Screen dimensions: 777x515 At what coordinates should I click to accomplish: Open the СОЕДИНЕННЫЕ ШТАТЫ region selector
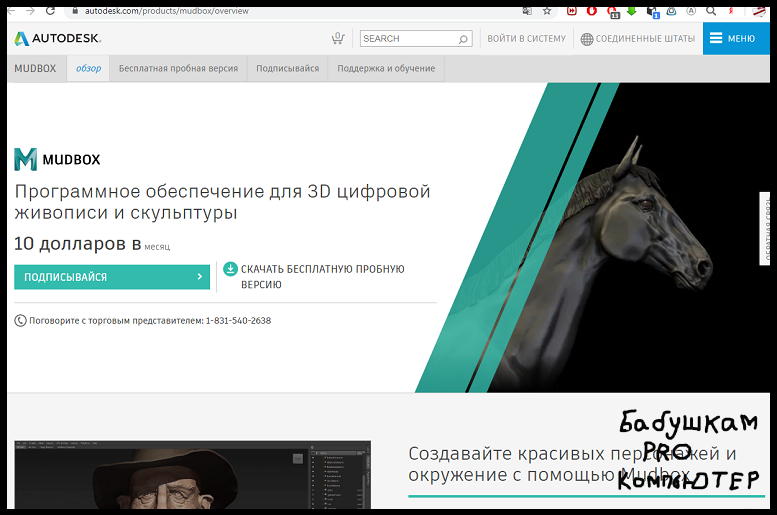click(x=638, y=39)
